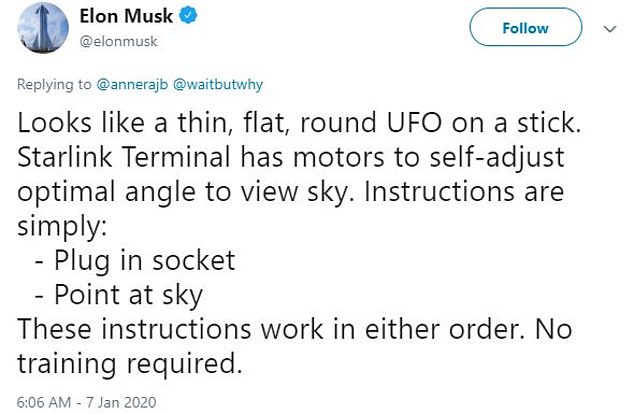Click the '- Plug in socket' line

pos(135,261)
